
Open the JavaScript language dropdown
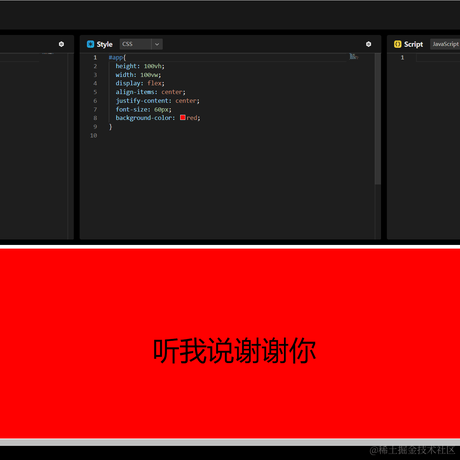click(445, 44)
